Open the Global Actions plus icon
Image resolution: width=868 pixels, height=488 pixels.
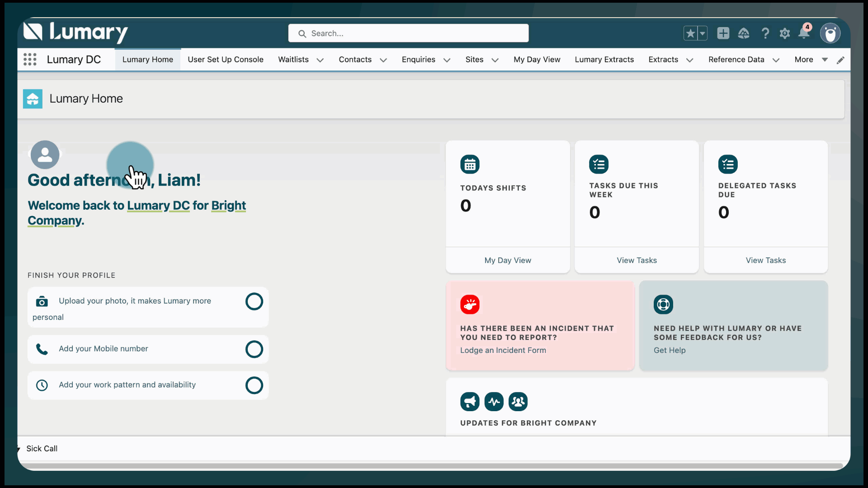point(723,33)
